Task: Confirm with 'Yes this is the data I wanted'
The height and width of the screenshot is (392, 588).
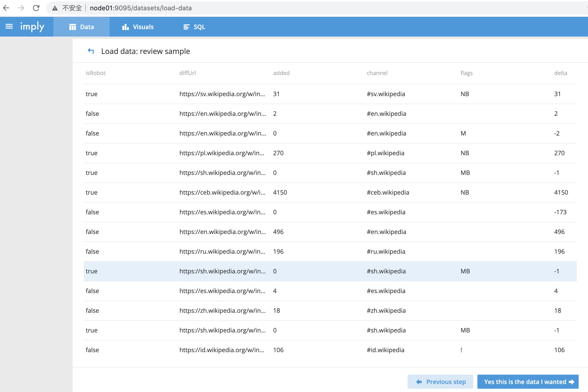Action: point(528,382)
